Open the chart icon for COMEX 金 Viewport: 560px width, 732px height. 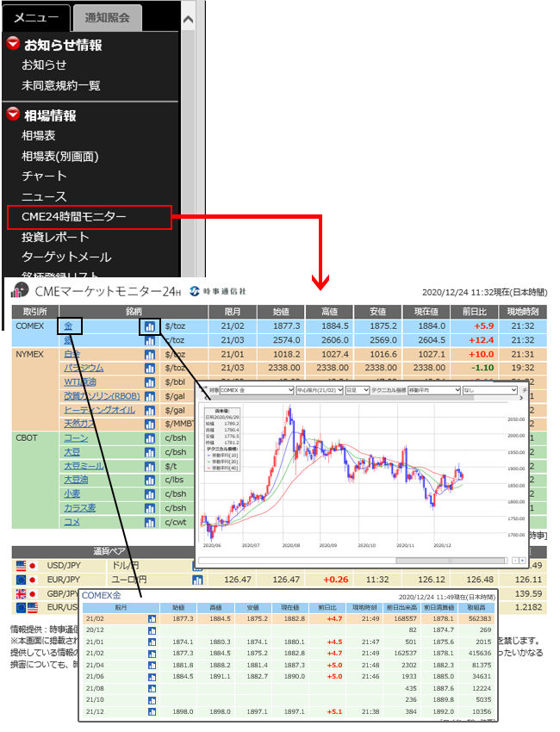[149, 326]
